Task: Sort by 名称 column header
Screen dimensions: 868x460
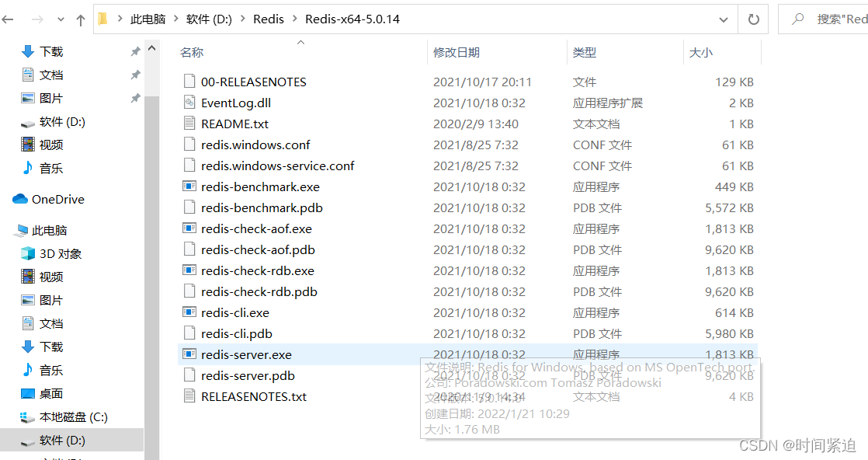Action: (x=192, y=52)
